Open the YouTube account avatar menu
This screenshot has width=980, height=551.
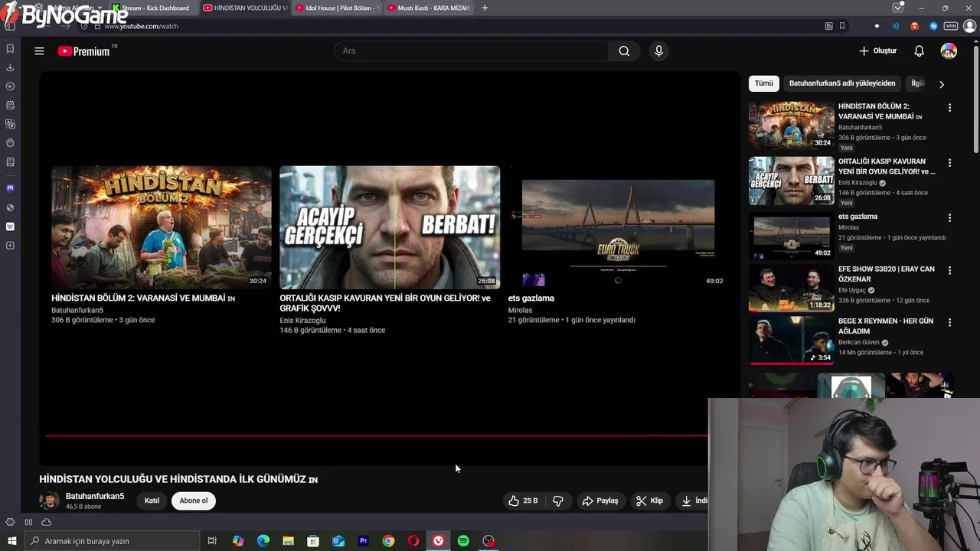(949, 51)
